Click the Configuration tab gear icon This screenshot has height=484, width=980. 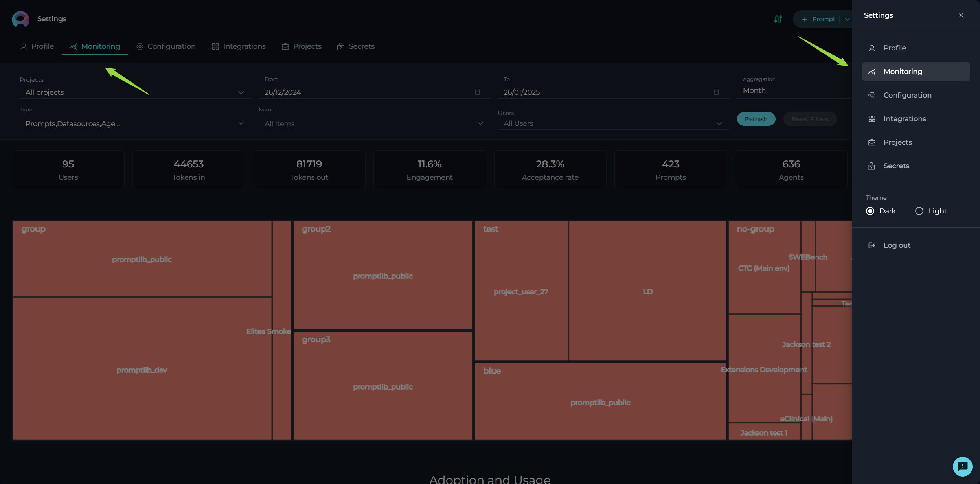tap(140, 46)
